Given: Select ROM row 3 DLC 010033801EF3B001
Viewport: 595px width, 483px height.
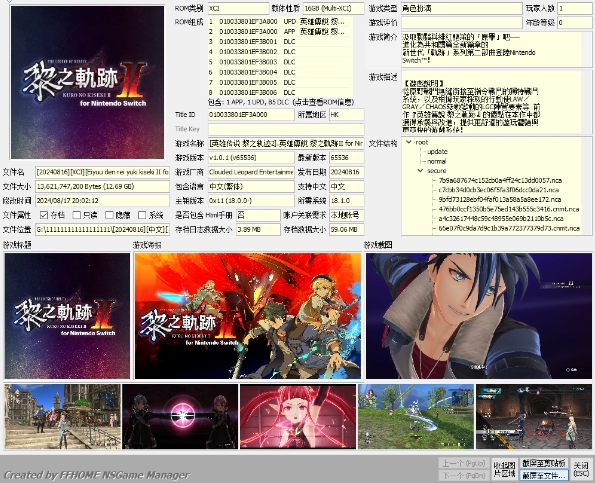Looking at the screenshot, I should (280, 41).
